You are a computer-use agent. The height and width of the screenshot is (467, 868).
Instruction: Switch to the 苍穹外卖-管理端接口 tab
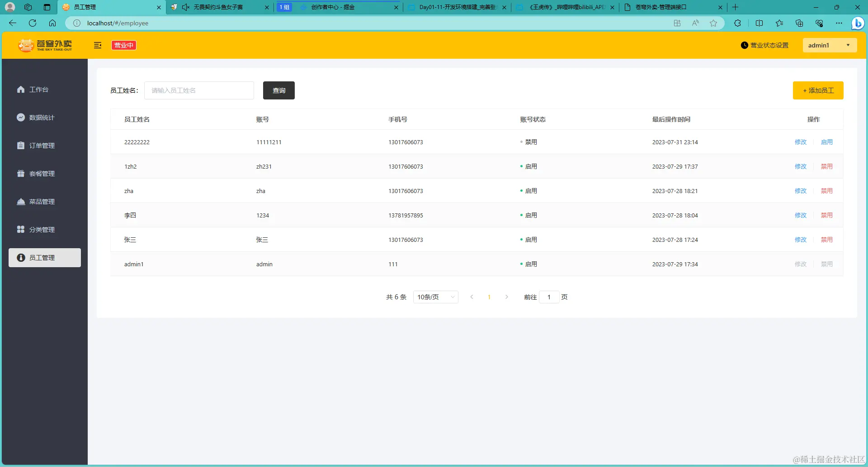[673, 7]
